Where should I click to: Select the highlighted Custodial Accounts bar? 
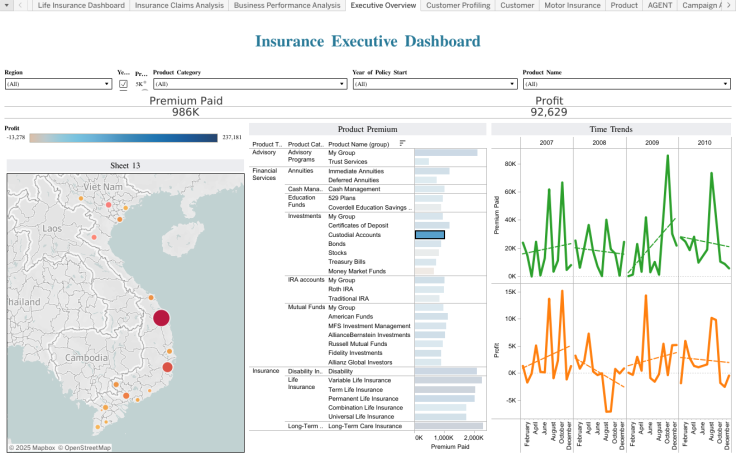pos(429,234)
